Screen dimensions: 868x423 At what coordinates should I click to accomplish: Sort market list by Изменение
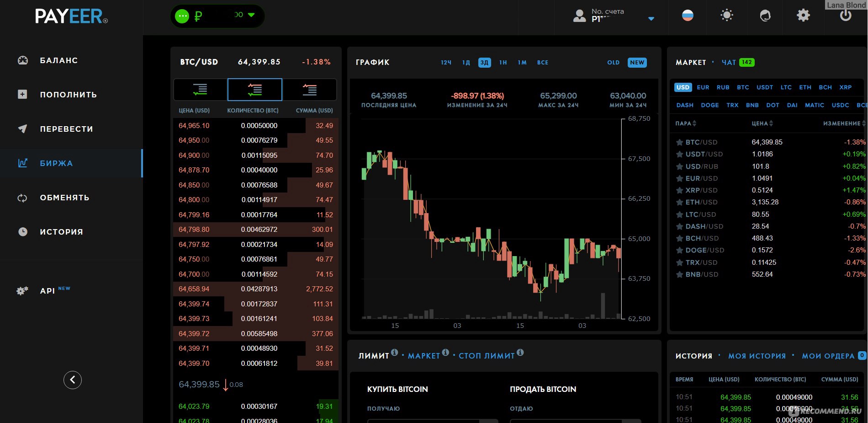[x=844, y=123]
